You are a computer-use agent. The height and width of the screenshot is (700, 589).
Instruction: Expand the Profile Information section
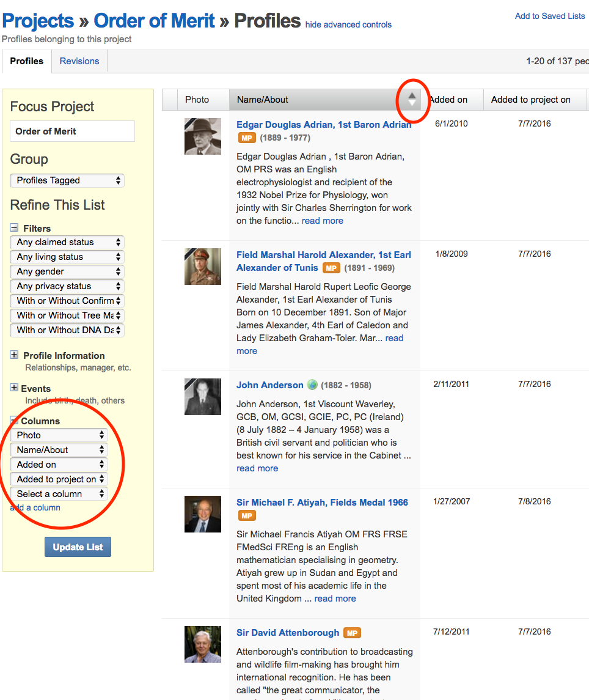15,355
